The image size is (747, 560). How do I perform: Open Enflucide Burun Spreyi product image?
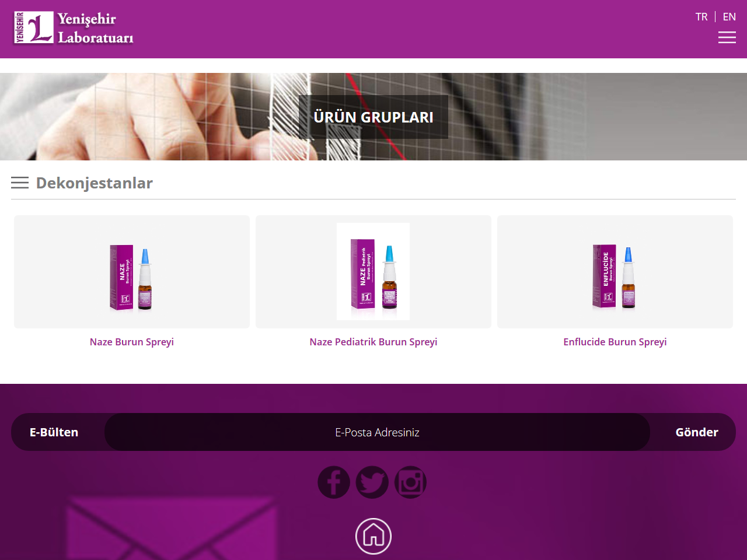615,272
